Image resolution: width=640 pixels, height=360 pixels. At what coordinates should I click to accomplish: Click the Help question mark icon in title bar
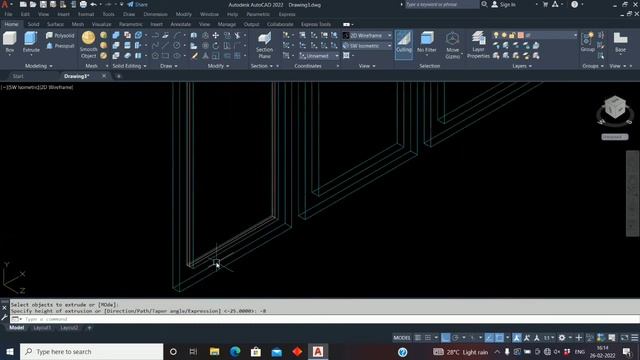coord(574,4)
